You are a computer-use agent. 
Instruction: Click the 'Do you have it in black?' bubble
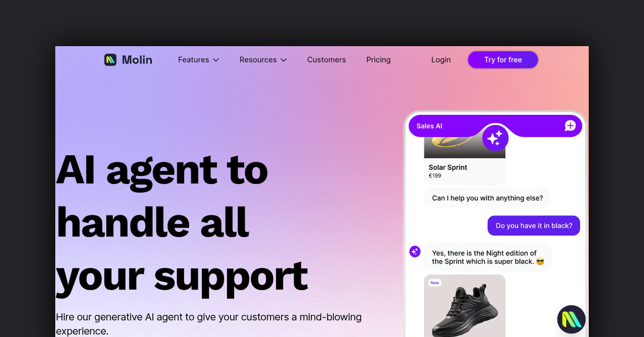(534, 225)
